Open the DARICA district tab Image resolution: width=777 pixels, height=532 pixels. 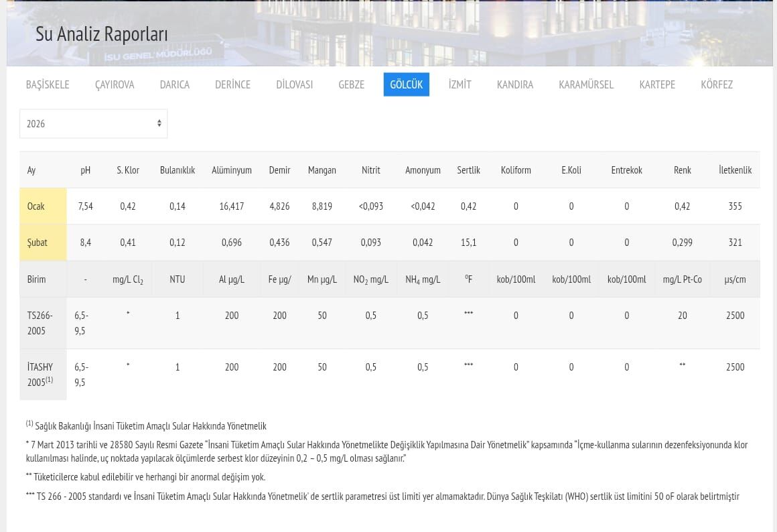point(174,84)
